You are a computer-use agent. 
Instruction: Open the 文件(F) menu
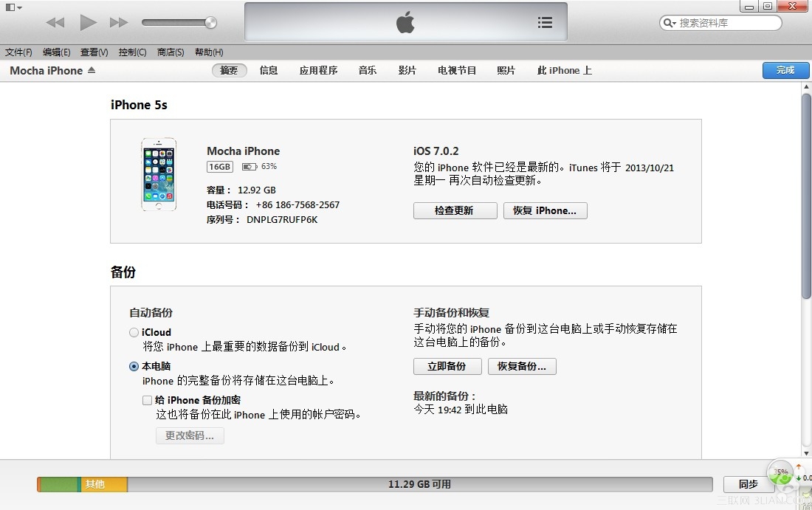(18, 52)
